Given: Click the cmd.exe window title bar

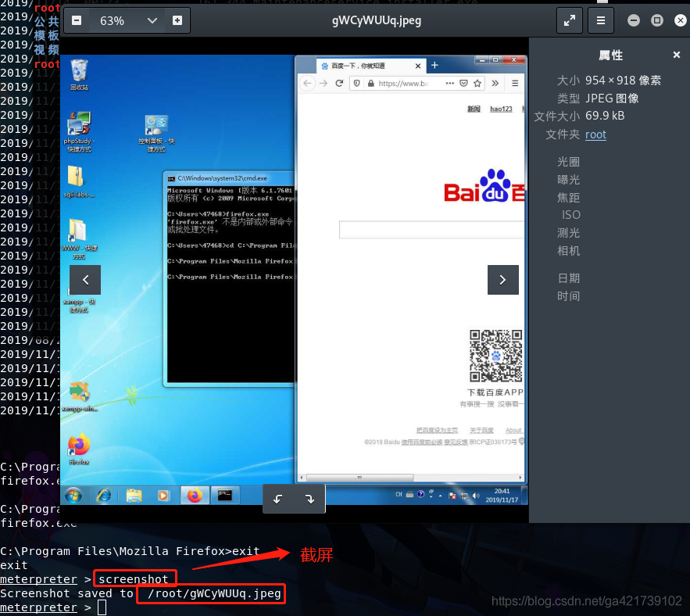Looking at the screenshot, I should [229, 178].
